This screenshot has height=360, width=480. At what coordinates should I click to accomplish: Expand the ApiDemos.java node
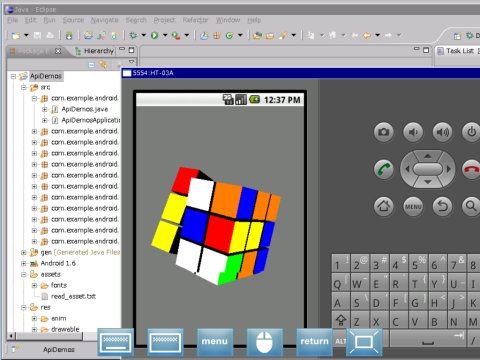click(x=45, y=109)
